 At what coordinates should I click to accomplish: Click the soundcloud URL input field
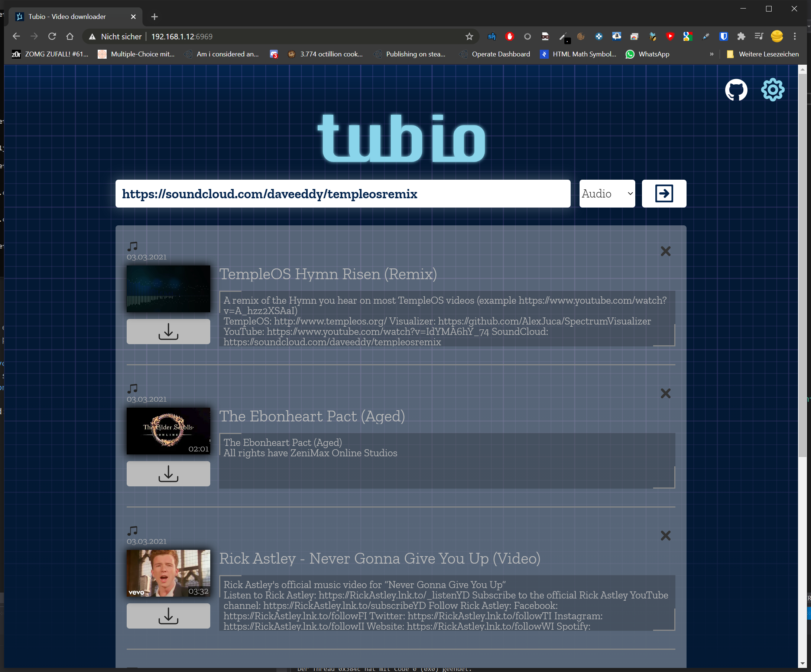pos(343,193)
